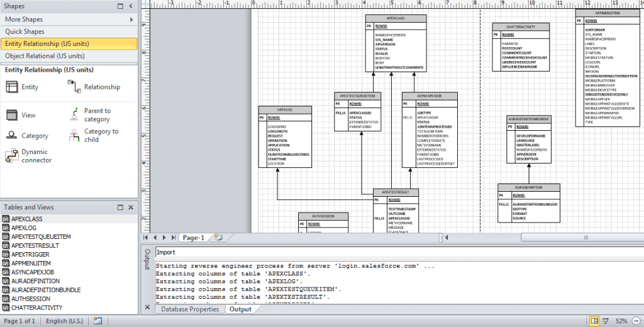Switch to the Database Properties tab
644x327 pixels.
(x=190, y=309)
